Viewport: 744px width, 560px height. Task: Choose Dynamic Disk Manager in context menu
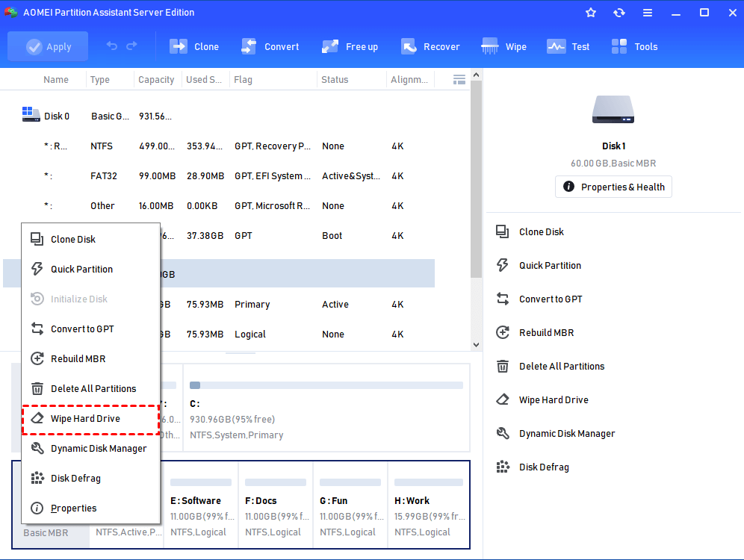coord(90,448)
